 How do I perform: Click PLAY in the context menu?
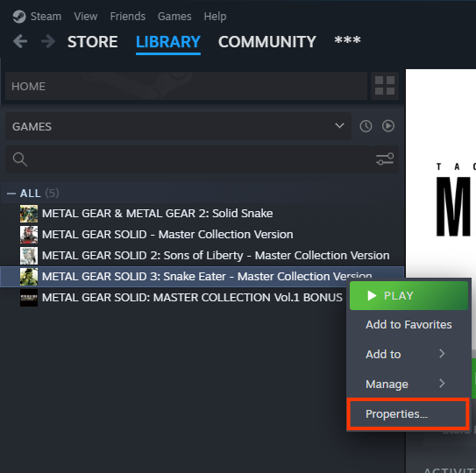point(409,295)
